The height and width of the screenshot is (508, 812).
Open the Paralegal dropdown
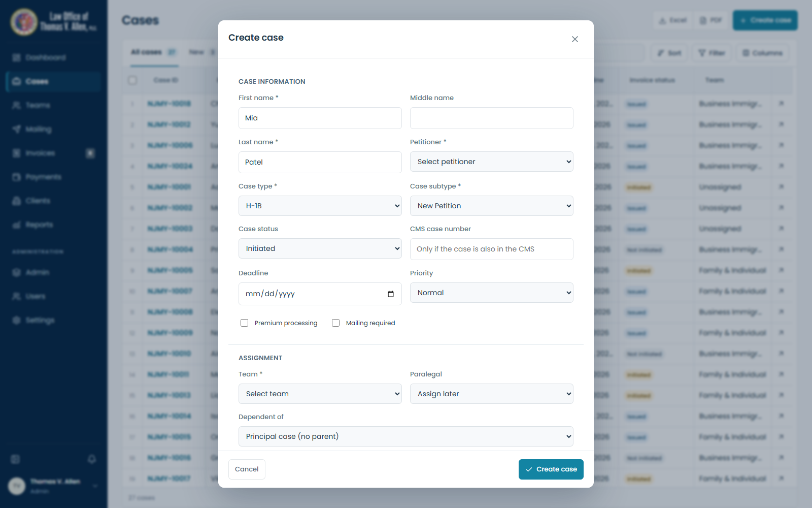492,394
